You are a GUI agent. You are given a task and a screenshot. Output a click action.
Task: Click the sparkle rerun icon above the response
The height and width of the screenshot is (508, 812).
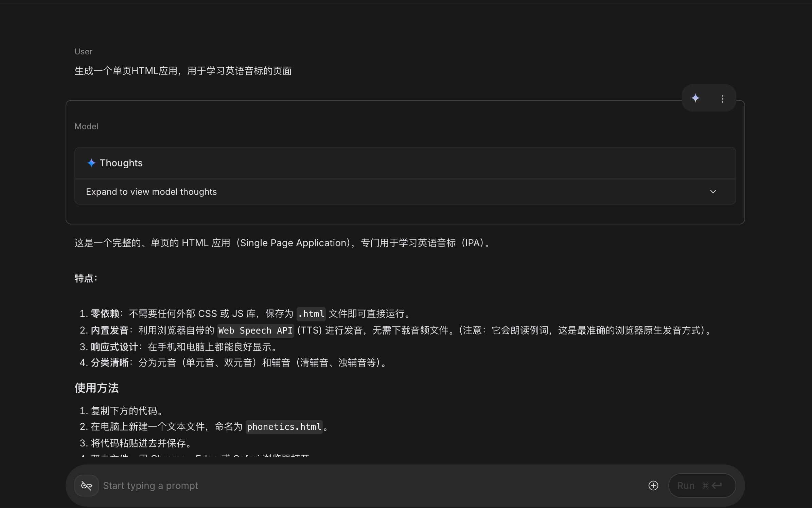(x=695, y=98)
